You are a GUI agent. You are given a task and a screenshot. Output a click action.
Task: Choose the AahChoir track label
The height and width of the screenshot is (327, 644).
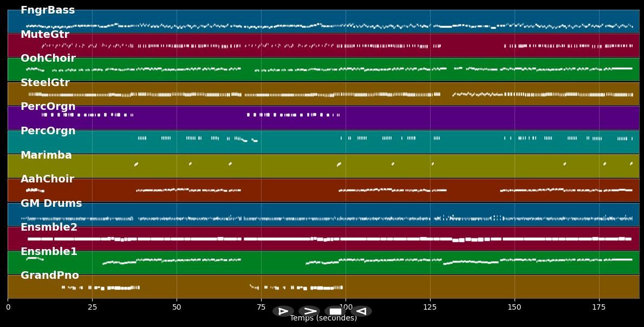pos(47,179)
